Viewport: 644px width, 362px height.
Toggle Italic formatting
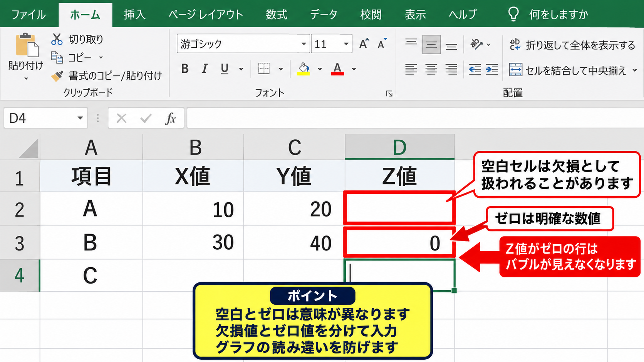pos(205,69)
